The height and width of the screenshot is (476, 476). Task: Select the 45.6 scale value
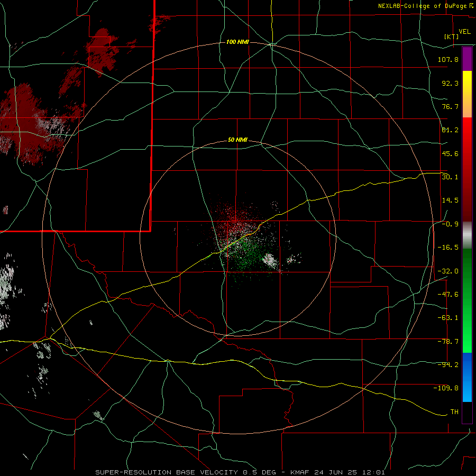pyautogui.click(x=450, y=153)
